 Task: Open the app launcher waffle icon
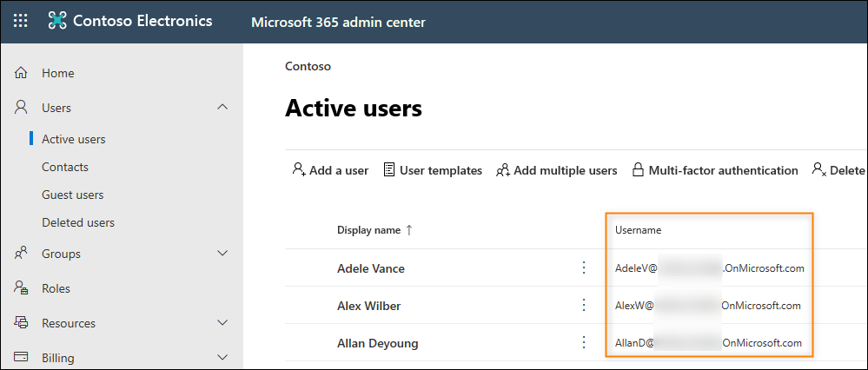point(21,22)
